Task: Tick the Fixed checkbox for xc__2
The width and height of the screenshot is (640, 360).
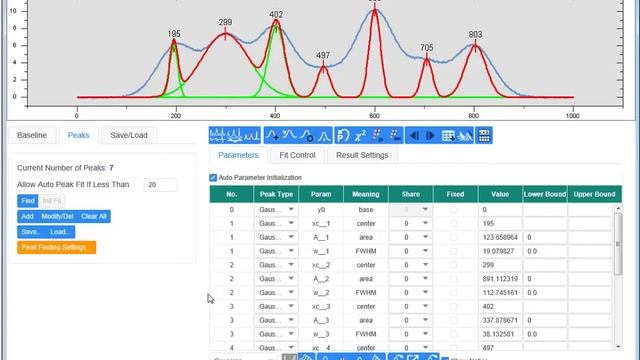Action: 453,265
